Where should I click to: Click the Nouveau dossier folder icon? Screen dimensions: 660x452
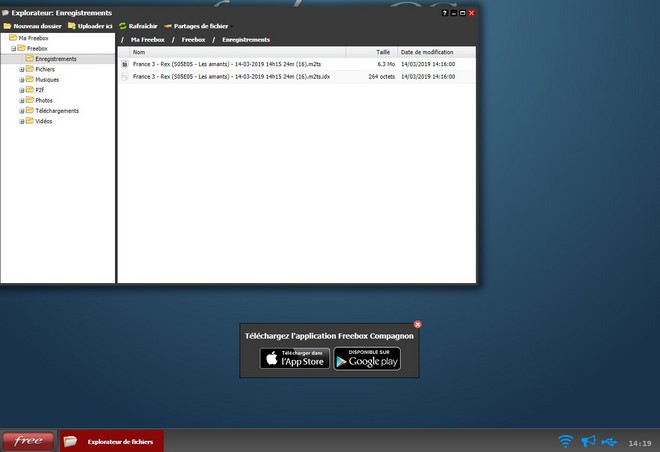(x=8, y=26)
